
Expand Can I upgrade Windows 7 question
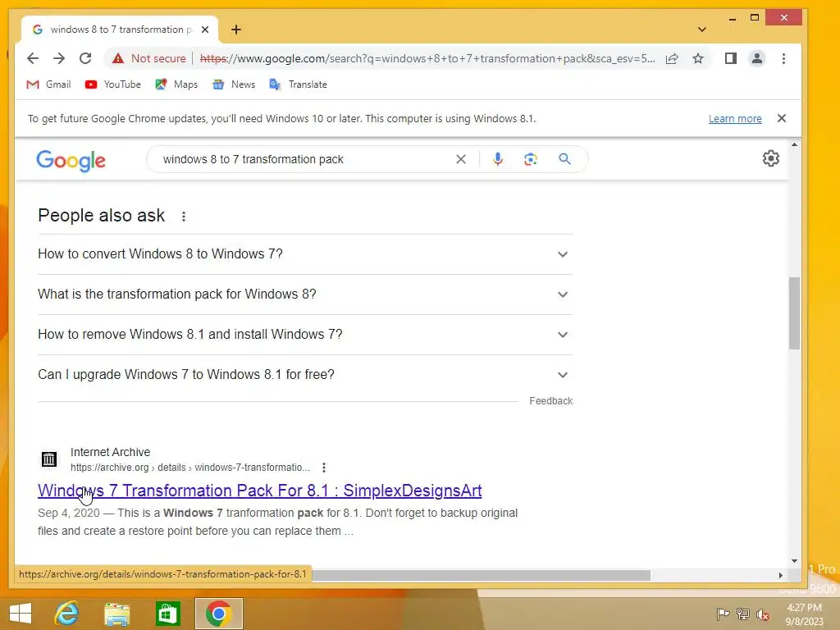305,374
